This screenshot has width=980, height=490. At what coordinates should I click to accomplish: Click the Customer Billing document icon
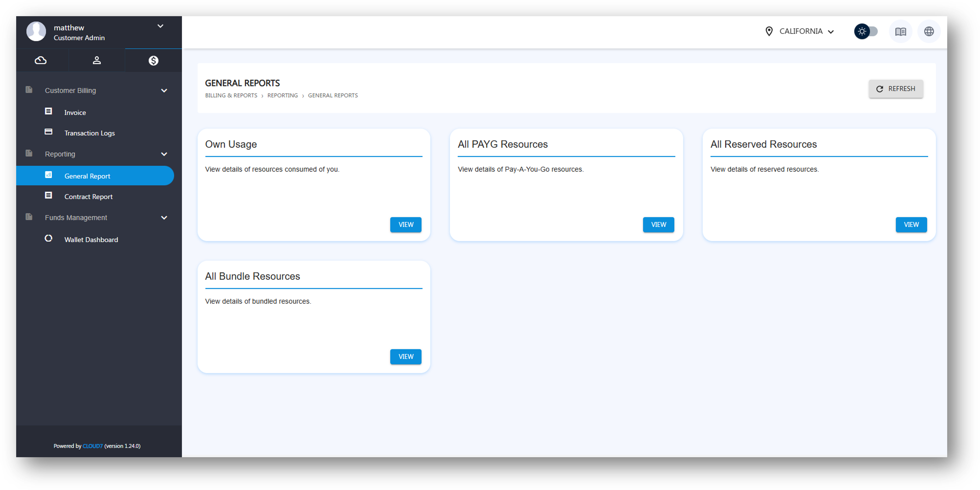29,90
